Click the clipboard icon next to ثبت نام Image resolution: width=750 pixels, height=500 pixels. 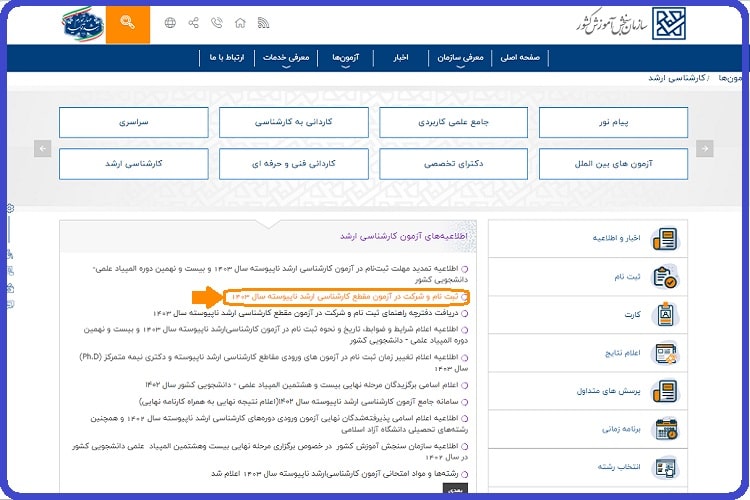665,277
